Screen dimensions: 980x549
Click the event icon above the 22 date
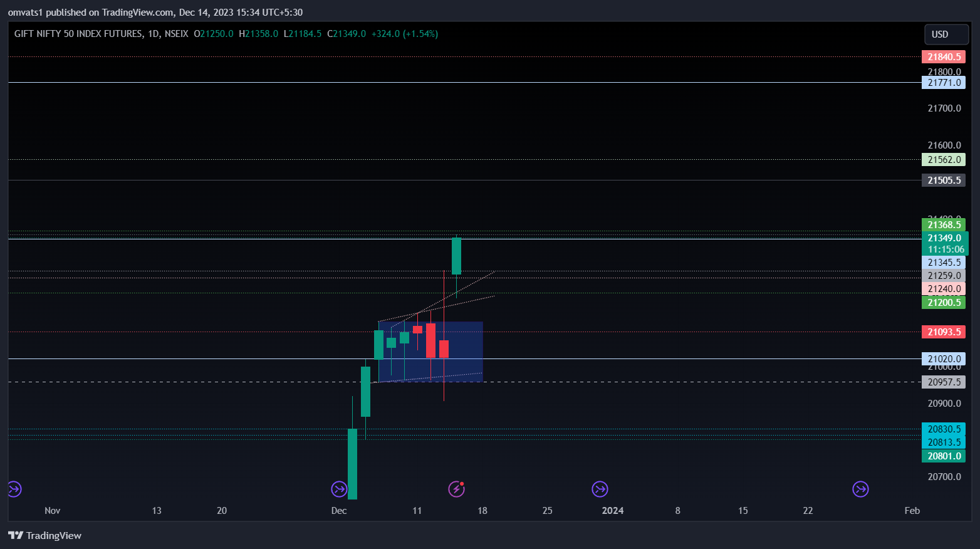(860, 489)
